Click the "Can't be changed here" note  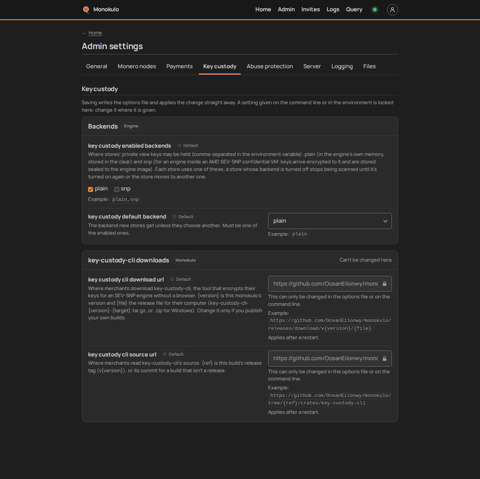[365, 260]
